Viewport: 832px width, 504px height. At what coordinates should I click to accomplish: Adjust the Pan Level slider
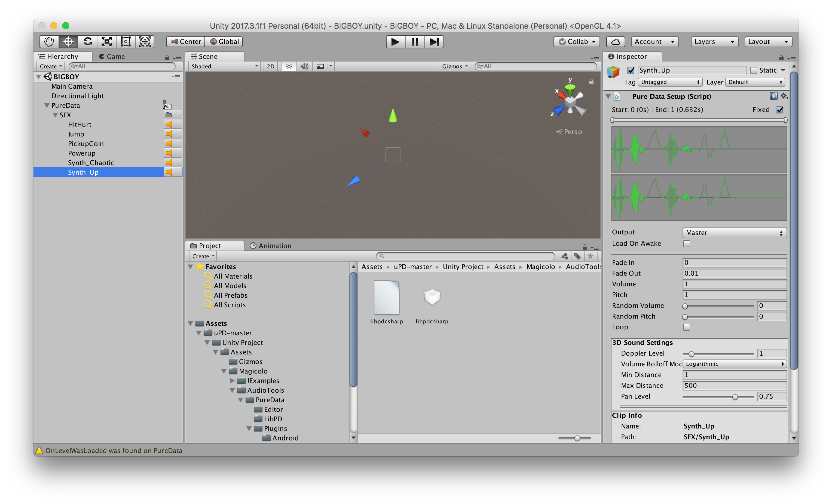click(718, 397)
